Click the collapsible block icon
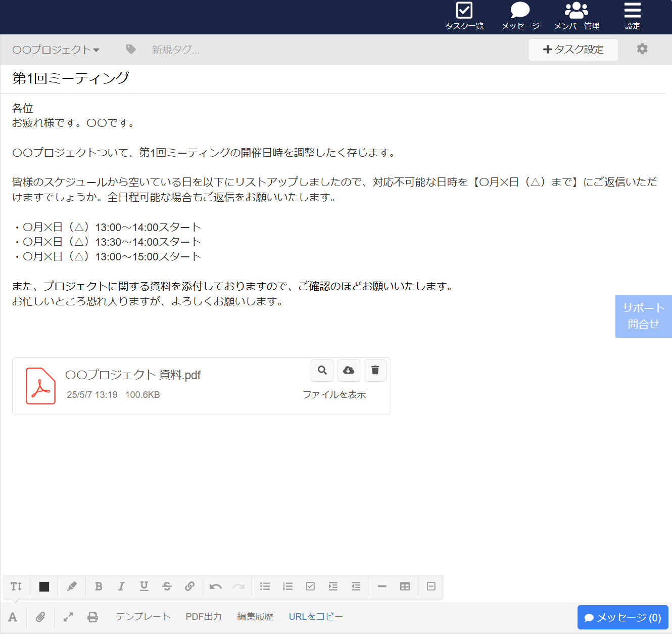The height and width of the screenshot is (634, 672). [431, 586]
